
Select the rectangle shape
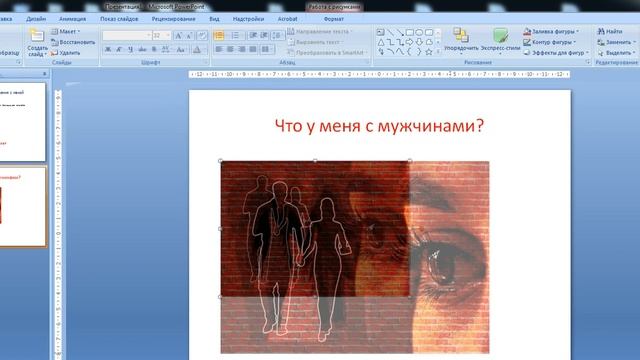coord(409,32)
